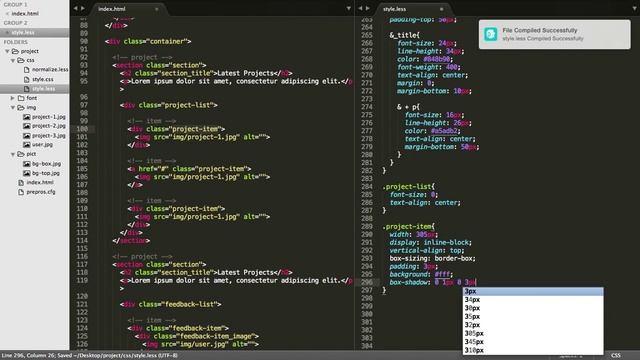Image resolution: width=640 pixels, height=360 pixels.
Task: Close the style.less tab
Action: coord(442,9)
